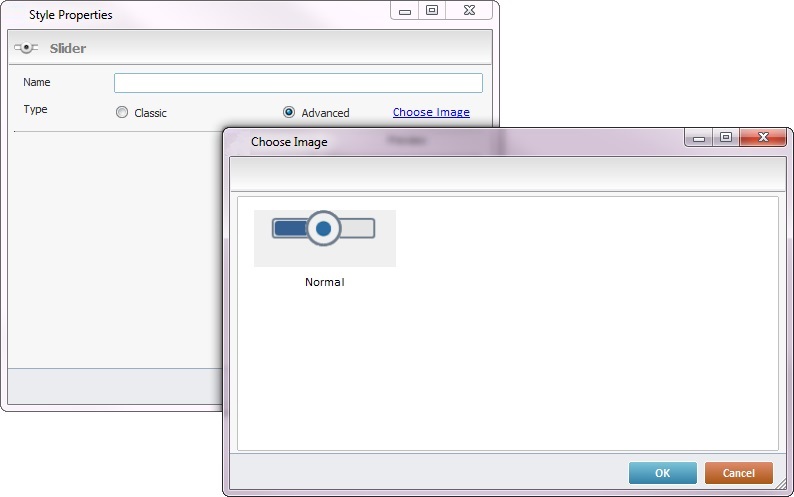
Task: Click the Type label
Action: point(35,109)
